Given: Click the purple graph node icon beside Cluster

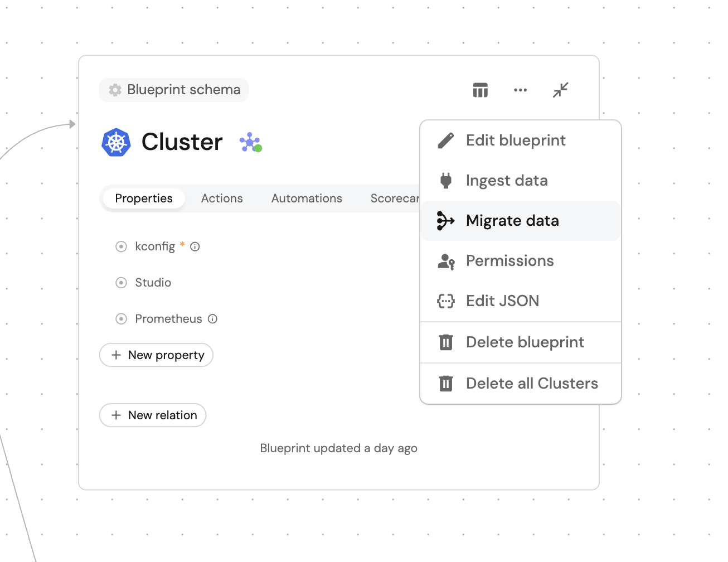Looking at the screenshot, I should click(250, 142).
